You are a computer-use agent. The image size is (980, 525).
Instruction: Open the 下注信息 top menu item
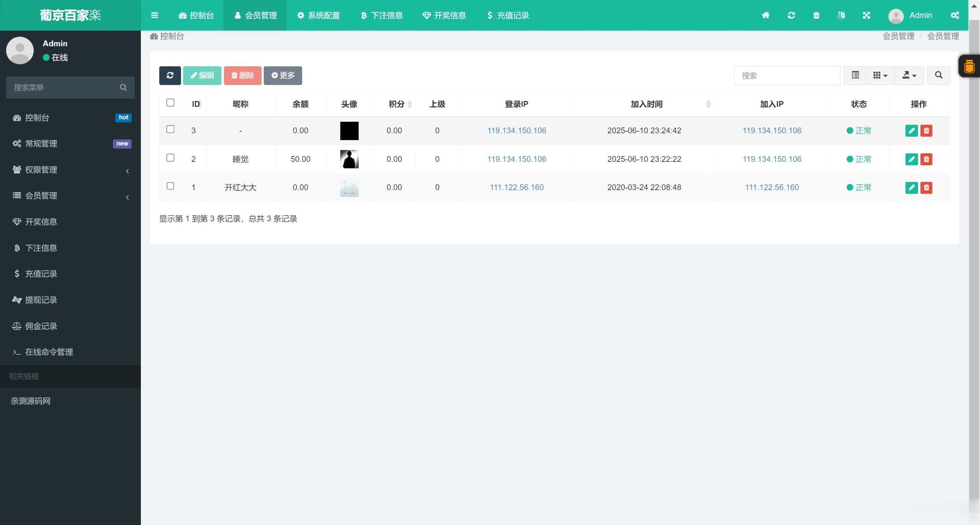coord(381,15)
